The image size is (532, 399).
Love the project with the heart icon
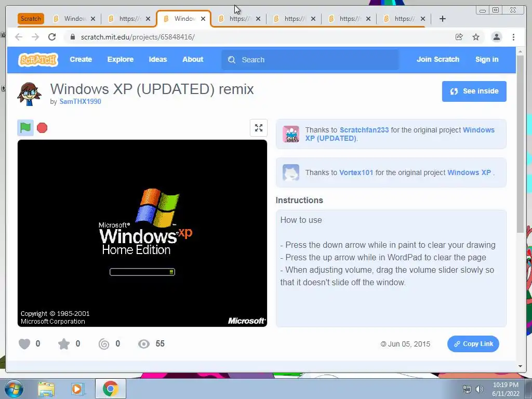pos(24,344)
